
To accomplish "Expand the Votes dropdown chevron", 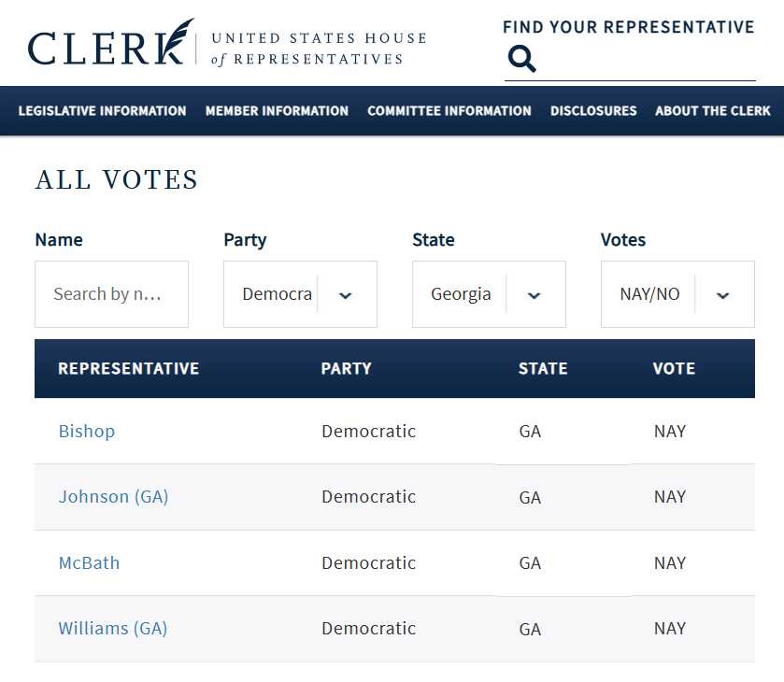I will click(x=722, y=295).
